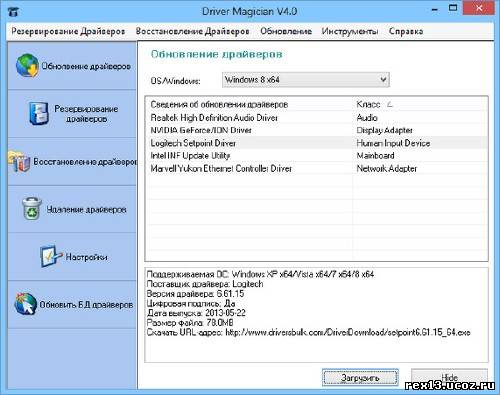The image size is (500, 395).
Task: Click the Hide button
Action: [x=449, y=378]
